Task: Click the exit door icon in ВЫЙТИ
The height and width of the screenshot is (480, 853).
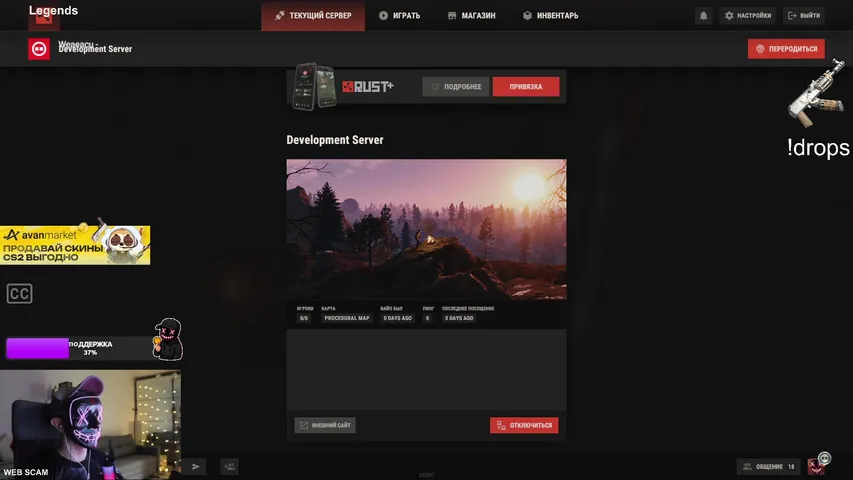Action: (x=792, y=15)
